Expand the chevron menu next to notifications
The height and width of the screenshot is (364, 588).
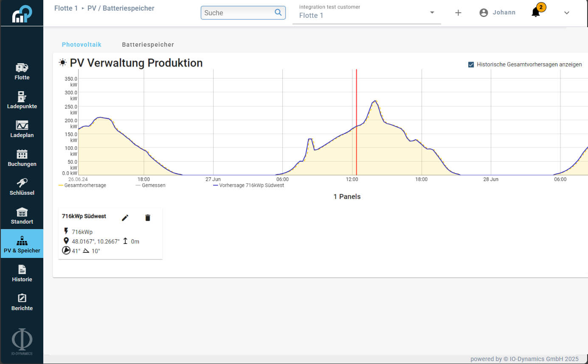point(566,13)
